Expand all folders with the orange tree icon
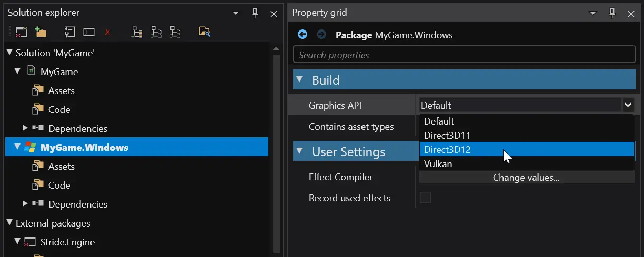 pyautogui.click(x=137, y=32)
